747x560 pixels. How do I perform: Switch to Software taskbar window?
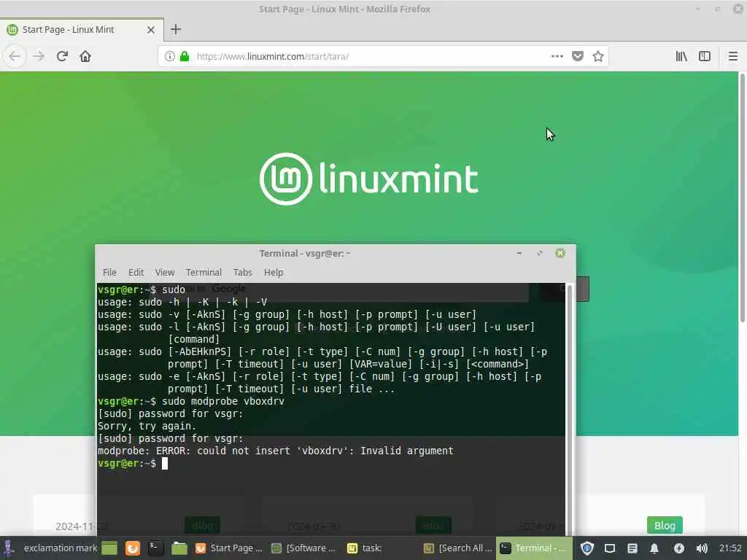[303, 548]
